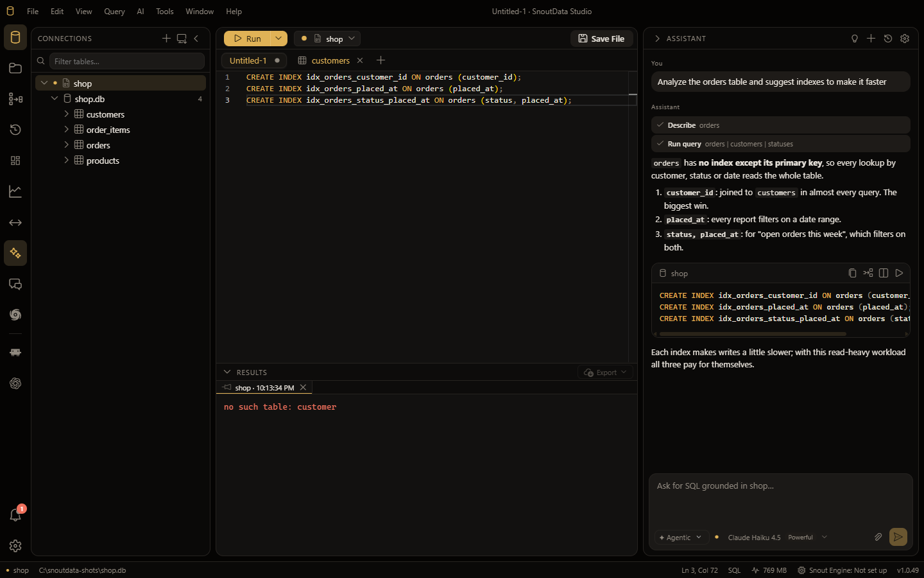Expand the orders table node
924x578 pixels.
(x=66, y=145)
